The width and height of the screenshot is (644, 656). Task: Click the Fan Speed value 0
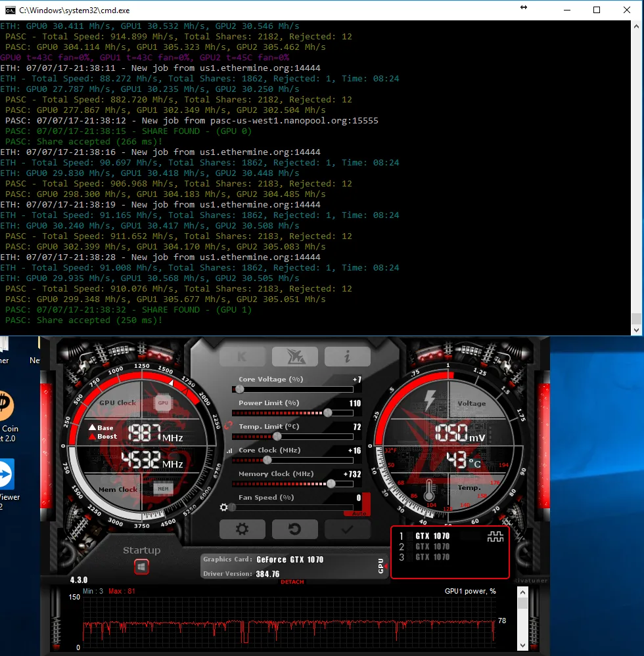[x=359, y=498]
